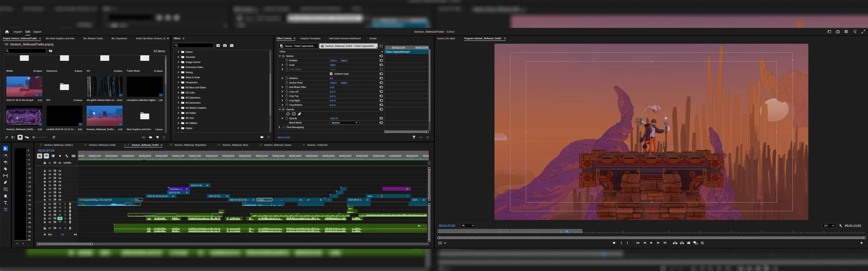Expand the Keying effects folder
This screenshot has width=868, height=271.
pyautogui.click(x=178, y=72)
